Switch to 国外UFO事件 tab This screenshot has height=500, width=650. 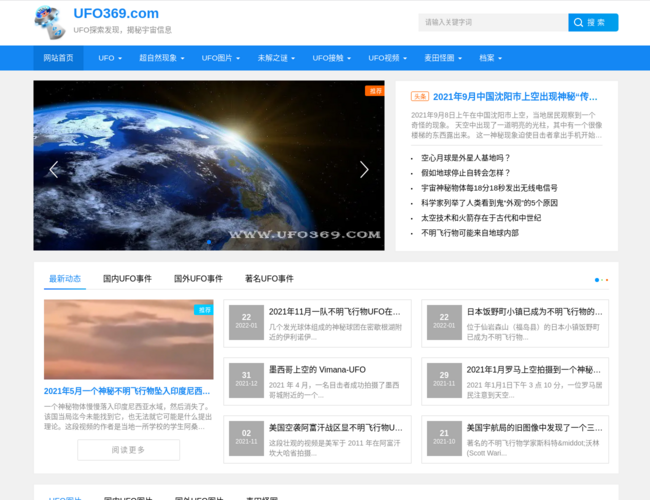tap(198, 279)
